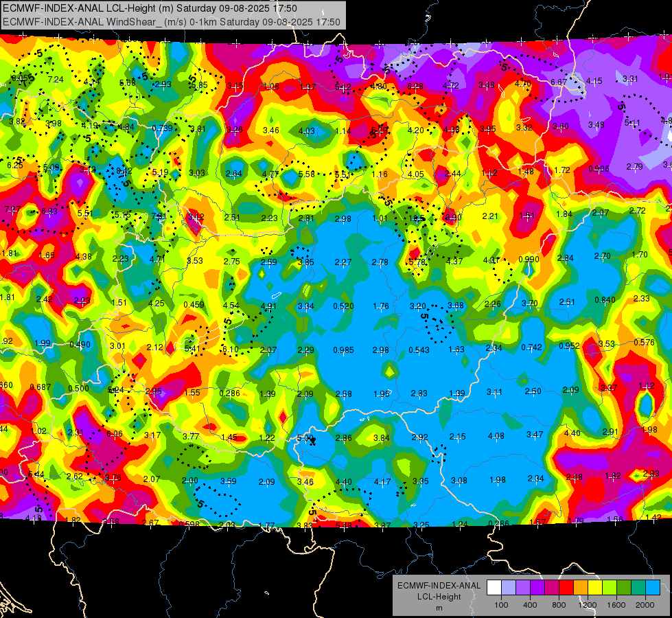Click the wind shear value 0.952

[x=569, y=345]
